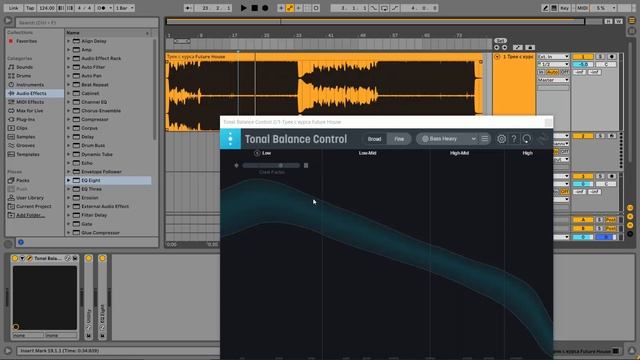Select the Audio Effects category
640x360 pixels.
[31, 93]
